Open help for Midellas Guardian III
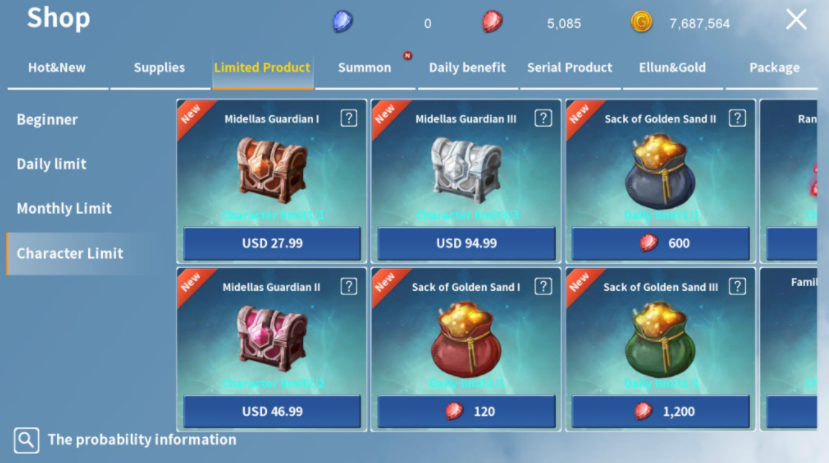This screenshot has width=829, height=463. [543, 118]
